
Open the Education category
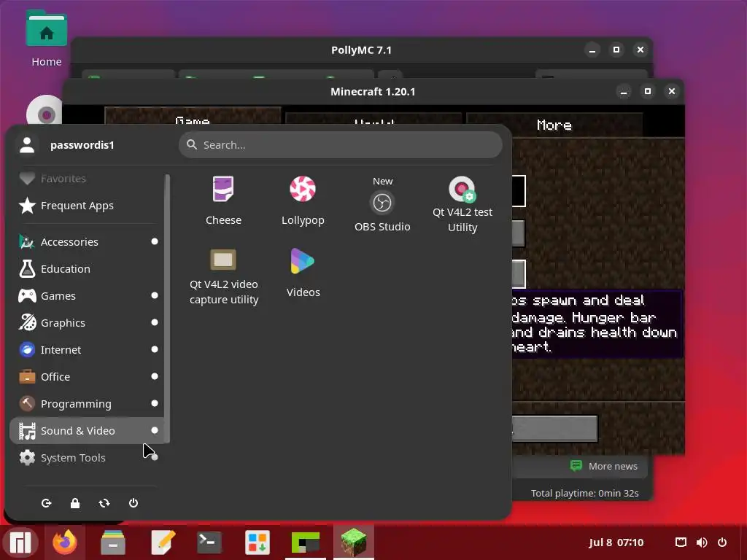[88, 269]
